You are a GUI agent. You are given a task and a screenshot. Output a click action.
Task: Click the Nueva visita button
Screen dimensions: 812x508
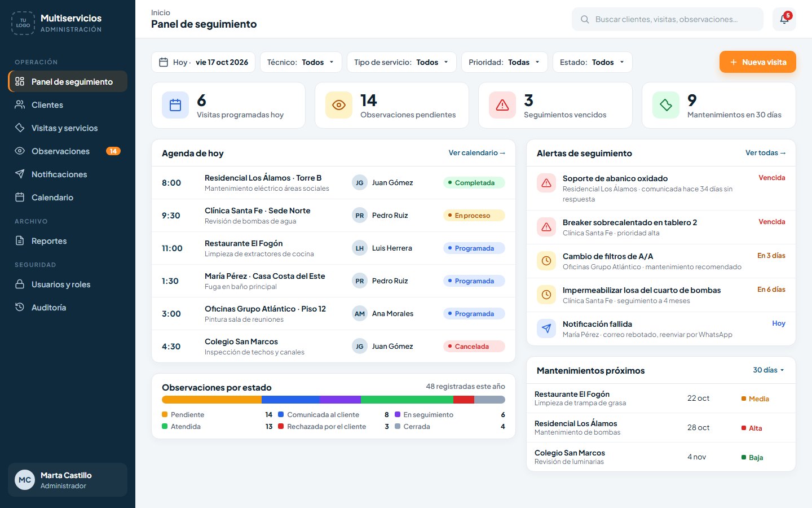pos(758,62)
